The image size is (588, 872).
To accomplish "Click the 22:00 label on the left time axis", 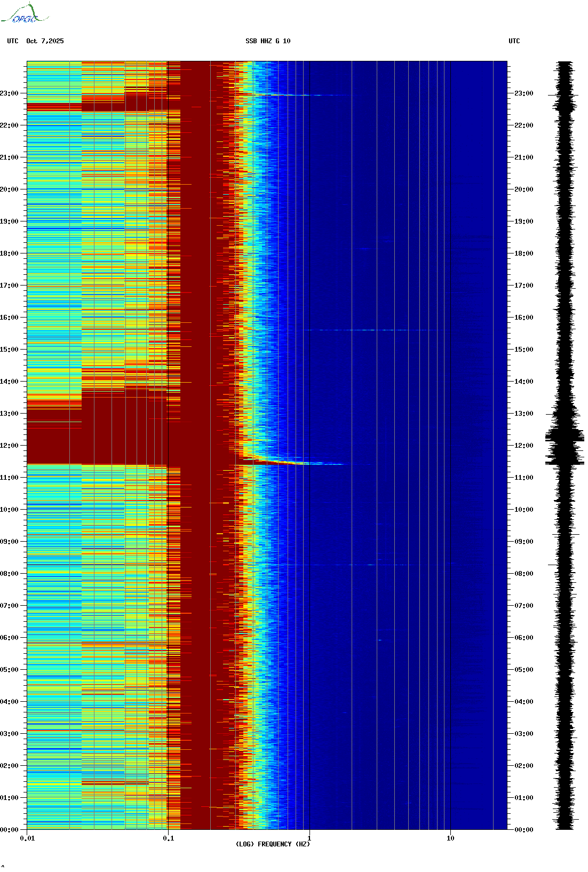I will [9, 125].
